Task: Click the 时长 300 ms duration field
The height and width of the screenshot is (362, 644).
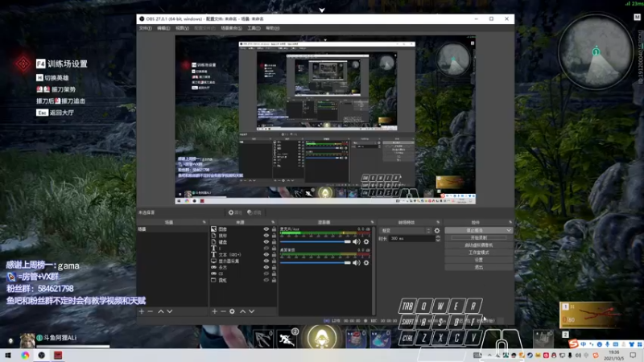Action: (412, 238)
